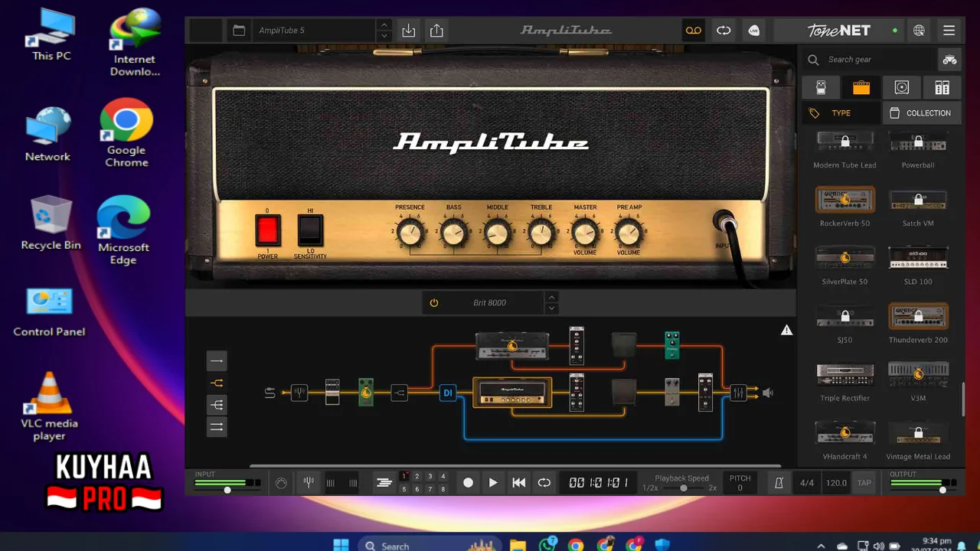Click the Rewind to start button
The height and width of the screenshot is (551, 980).
(518, 483)
